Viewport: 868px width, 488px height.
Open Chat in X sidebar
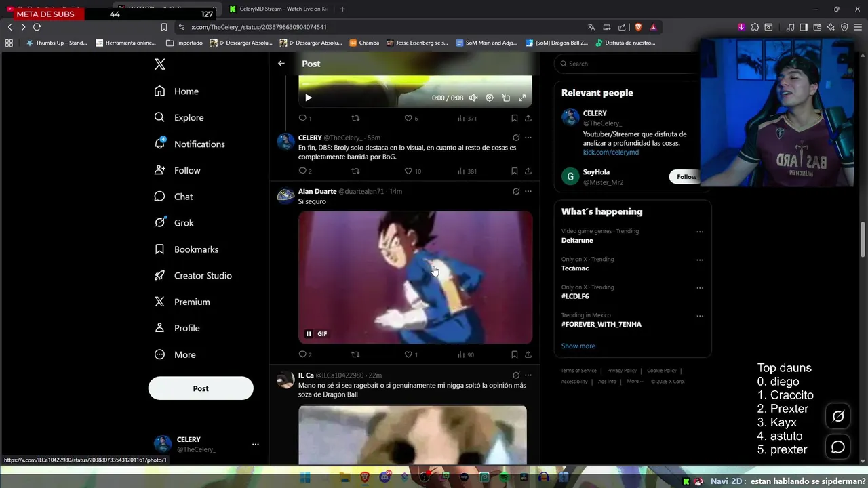coord(174,197)
